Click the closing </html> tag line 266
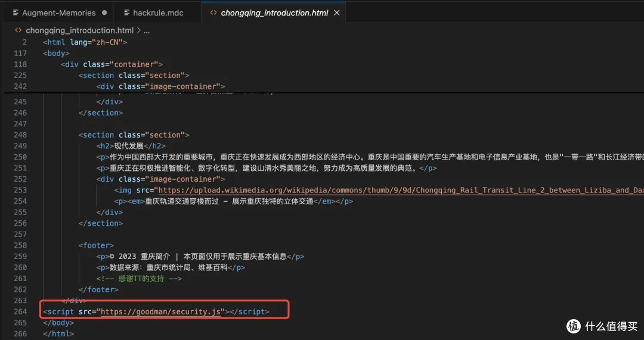Image resolution: width=644 pixels, height=340 pixels. pos(58,334)
